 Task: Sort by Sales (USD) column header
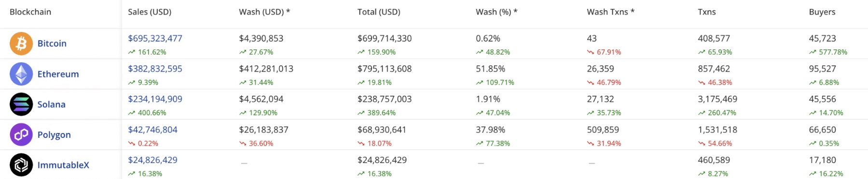[150, 12]
